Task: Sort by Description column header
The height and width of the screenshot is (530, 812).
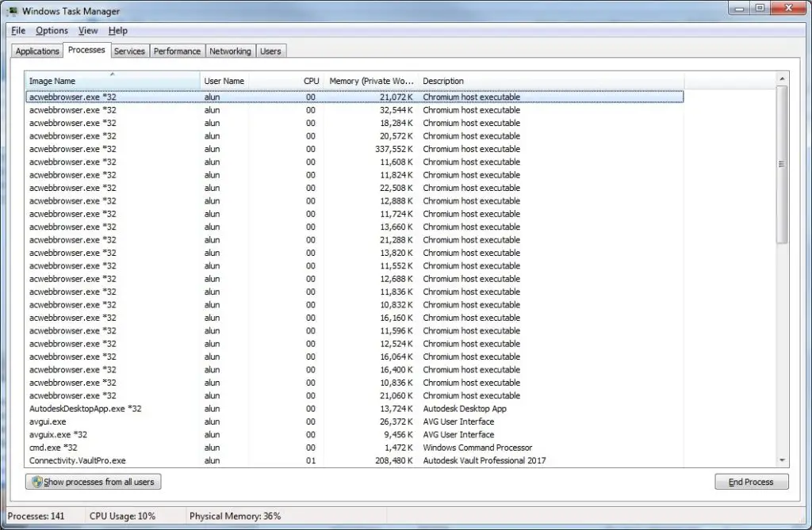Action: [x=551, y=81]
